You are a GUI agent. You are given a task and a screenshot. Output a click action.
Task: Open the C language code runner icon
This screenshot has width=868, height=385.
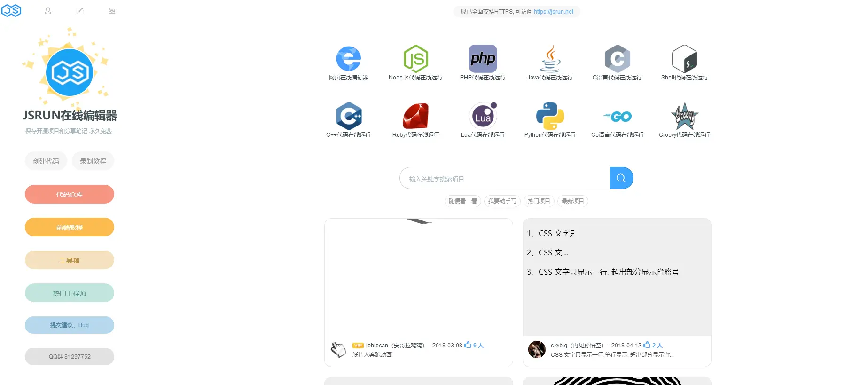tap(618, 59)
